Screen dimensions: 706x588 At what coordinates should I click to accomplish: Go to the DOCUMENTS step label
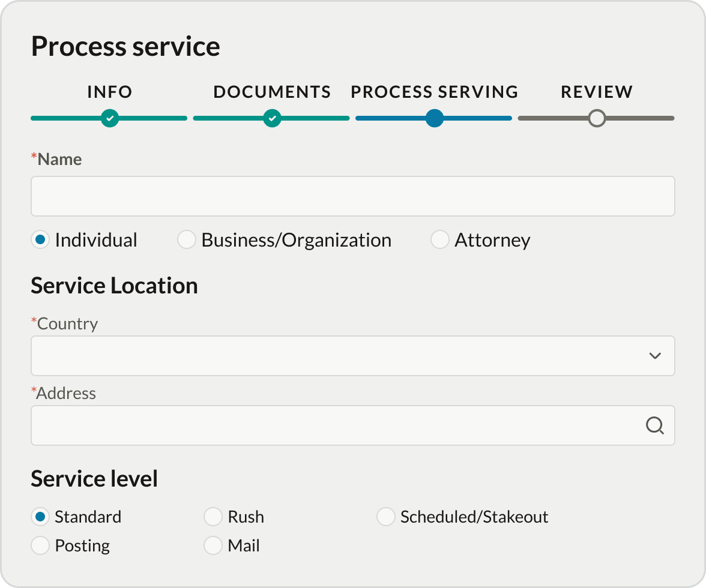273,92
